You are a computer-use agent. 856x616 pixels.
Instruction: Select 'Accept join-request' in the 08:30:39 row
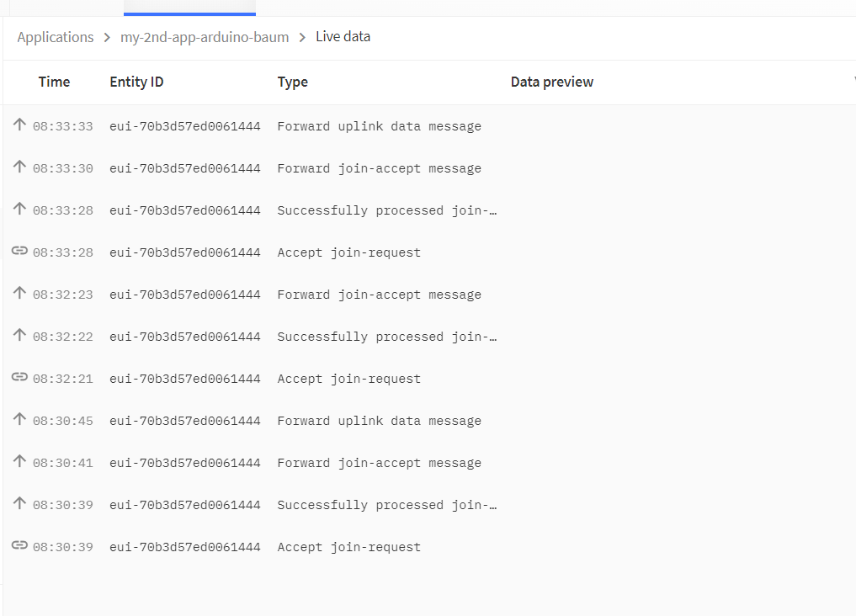tap(348, 547)
